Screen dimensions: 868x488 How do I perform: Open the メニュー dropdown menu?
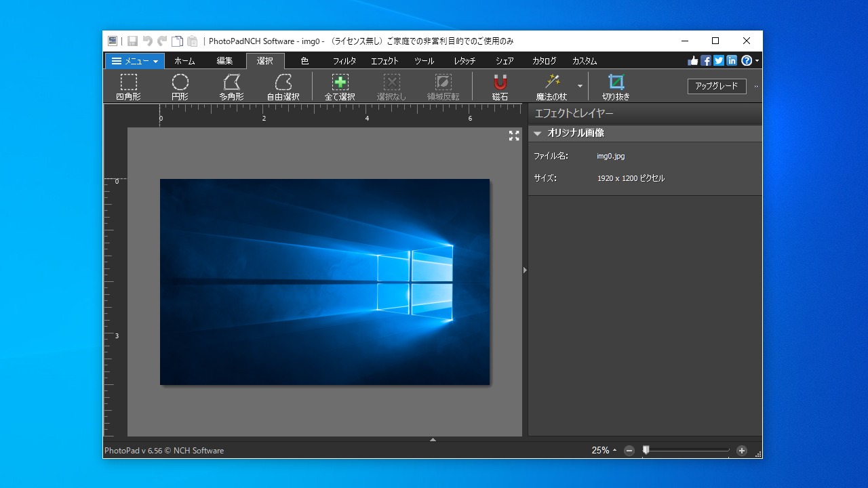[x=135, y=61]
